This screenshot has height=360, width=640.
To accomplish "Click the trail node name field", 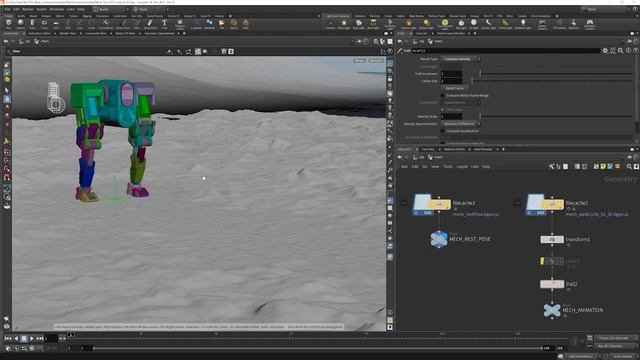I will click(x=507, y=51).
